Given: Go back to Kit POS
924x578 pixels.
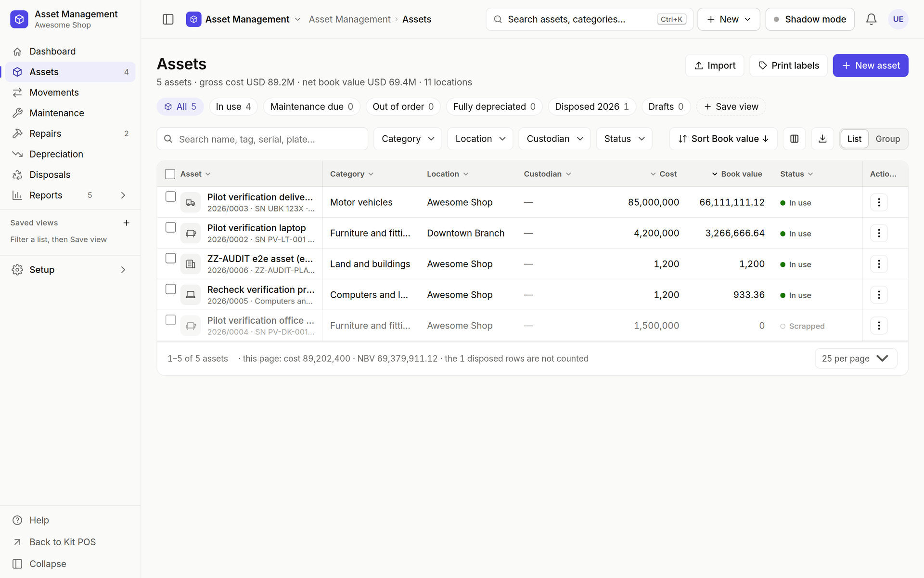Looking at the screenshot, I should click(x=70, y=542).
